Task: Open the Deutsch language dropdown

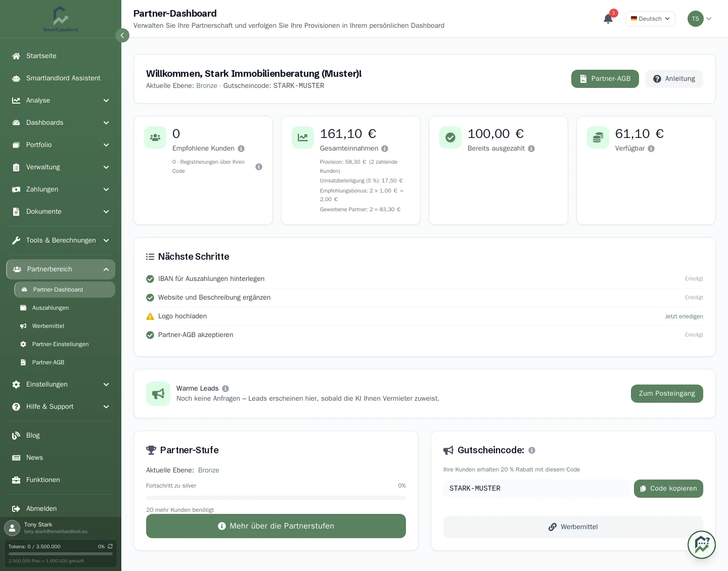Action: [x=650, y=19]
